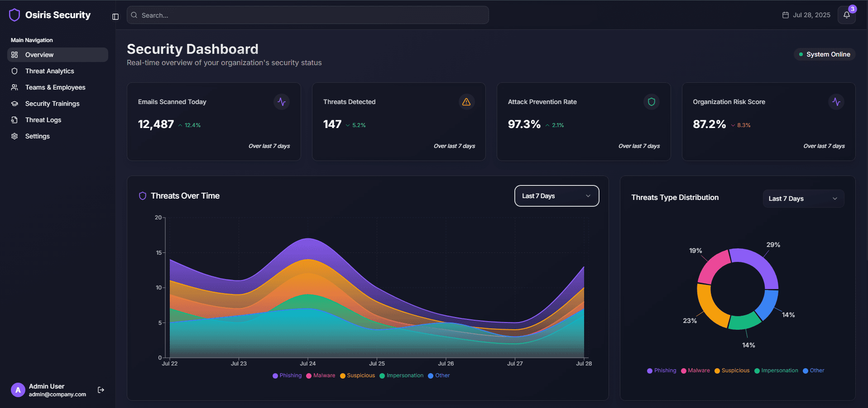
Task: Click the shield icon on Attack Prevention Rate
Action: point(652,102)
